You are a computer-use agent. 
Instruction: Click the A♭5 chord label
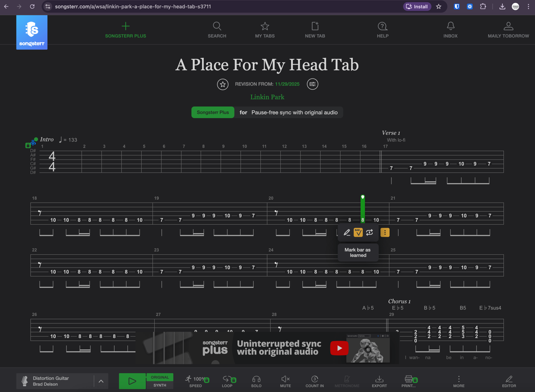(x=368, y=308)
